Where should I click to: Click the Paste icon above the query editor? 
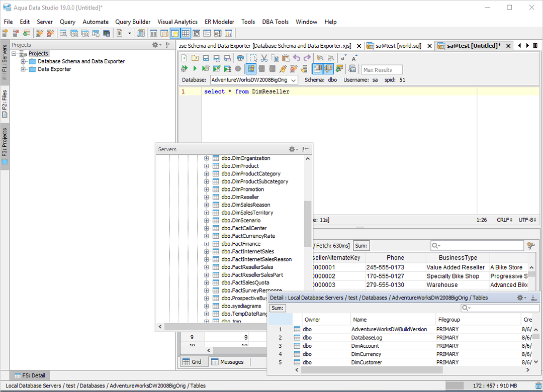[x=285, y=58]
